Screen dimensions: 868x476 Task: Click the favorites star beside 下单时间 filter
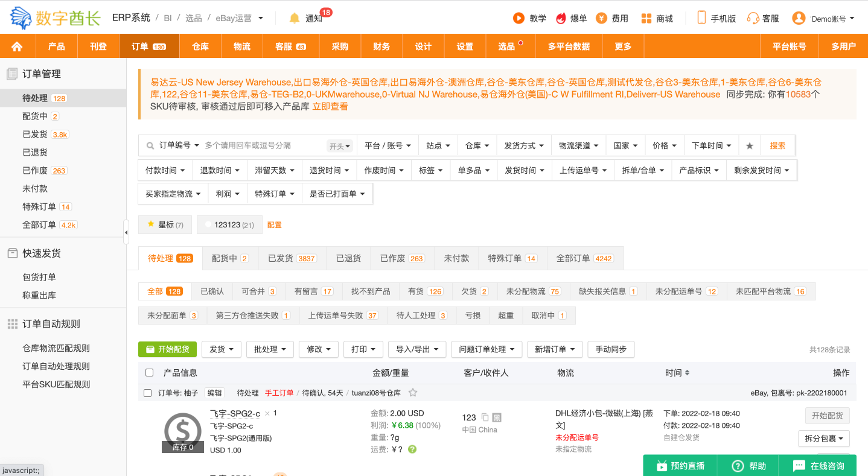click(750, 145)
